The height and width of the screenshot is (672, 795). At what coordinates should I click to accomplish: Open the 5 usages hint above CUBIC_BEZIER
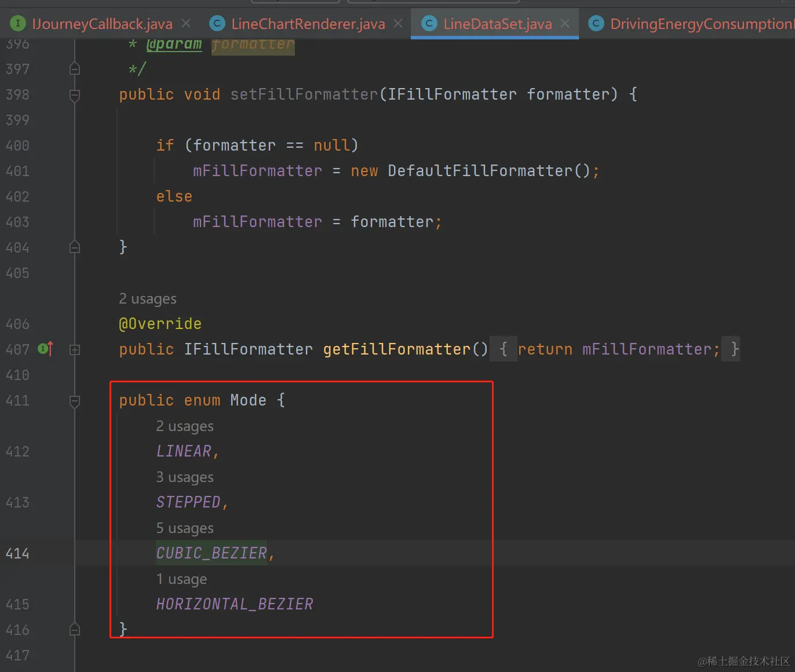tap(185, 528)
